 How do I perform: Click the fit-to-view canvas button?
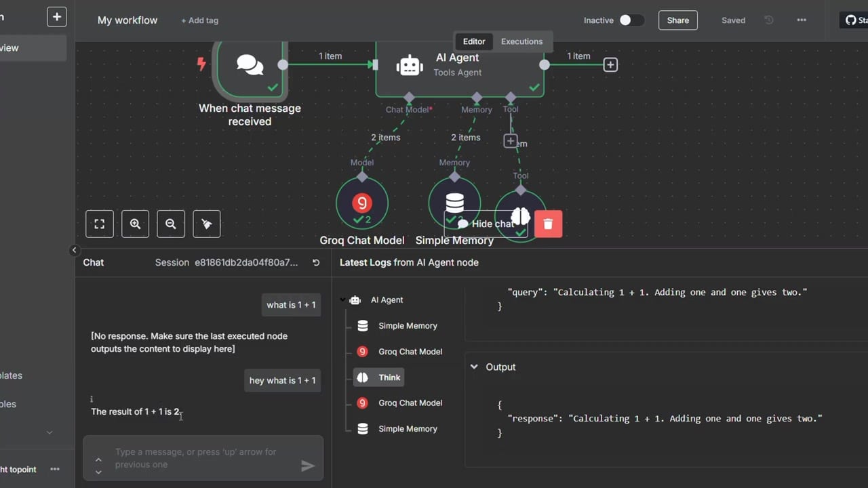(100, 224)
